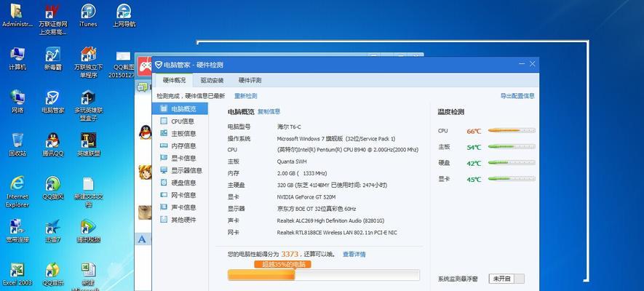This screenshot has height=291, width=644.
Task: Open 声卡信息 in the sidebar
Action: point(180,207)
